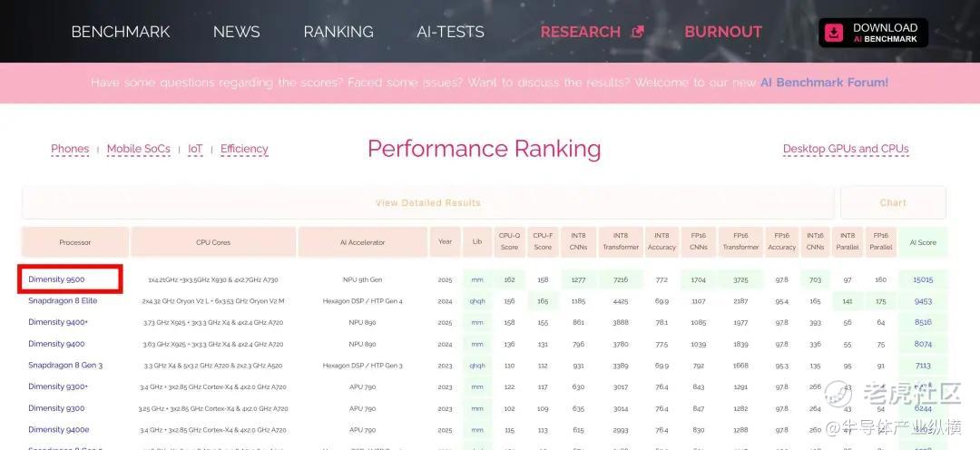Viewport: 980px width, 450px height.
Task: Sort by INT8 CNNs column header
Action: click(578, 242)
